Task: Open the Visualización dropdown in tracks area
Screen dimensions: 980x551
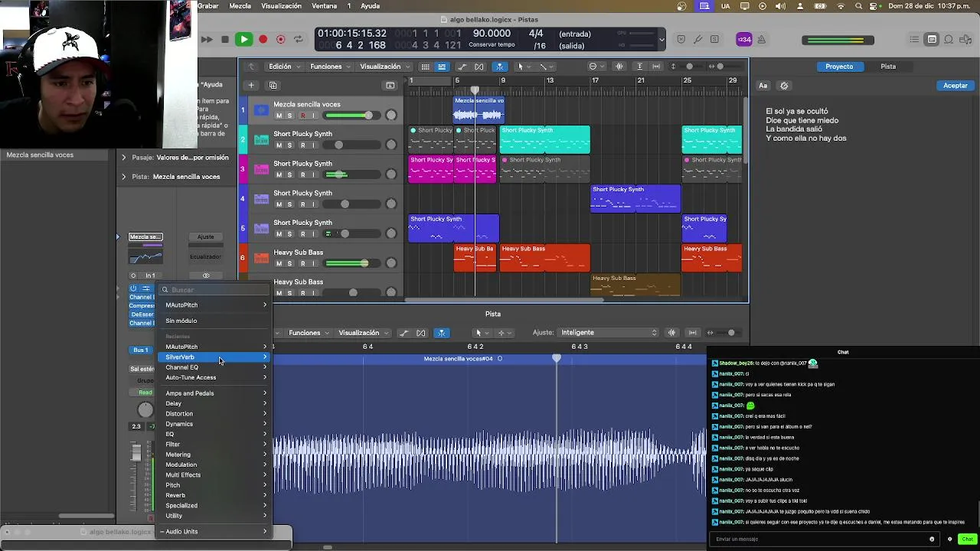Action: 384,67
